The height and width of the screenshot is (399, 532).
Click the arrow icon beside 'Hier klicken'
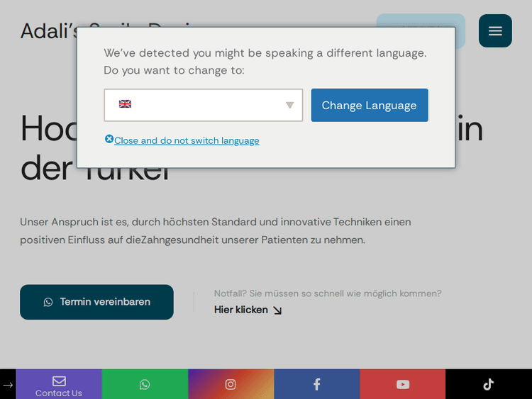pyautogui.click(x=277, y=310)
